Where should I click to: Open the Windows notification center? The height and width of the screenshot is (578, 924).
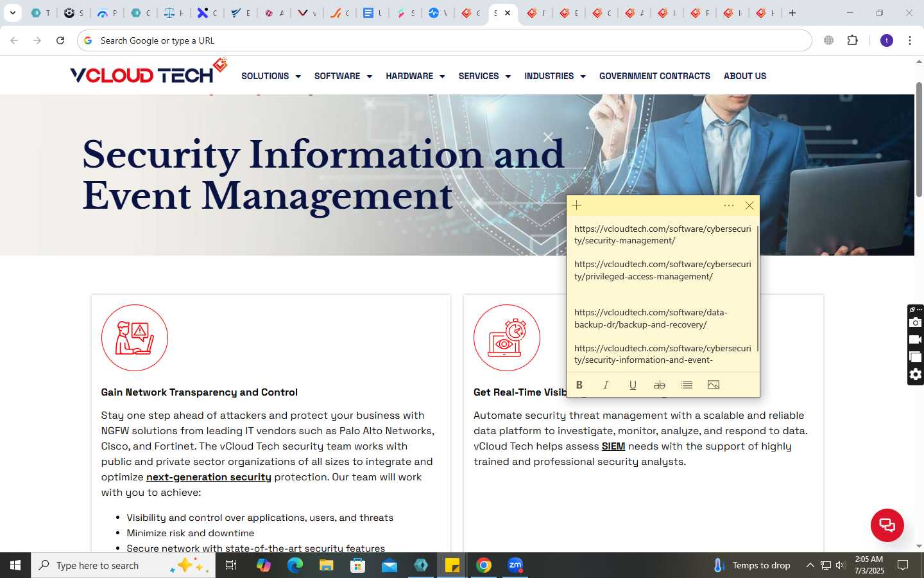[x=903, y=565]
